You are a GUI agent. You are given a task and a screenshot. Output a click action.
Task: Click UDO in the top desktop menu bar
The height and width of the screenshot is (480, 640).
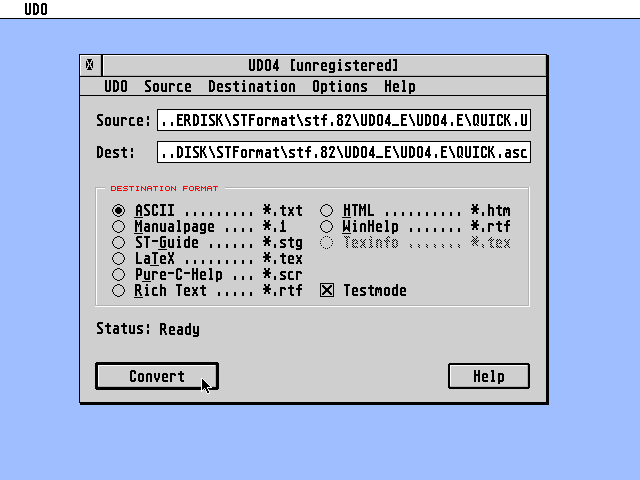tap(36, 9)
